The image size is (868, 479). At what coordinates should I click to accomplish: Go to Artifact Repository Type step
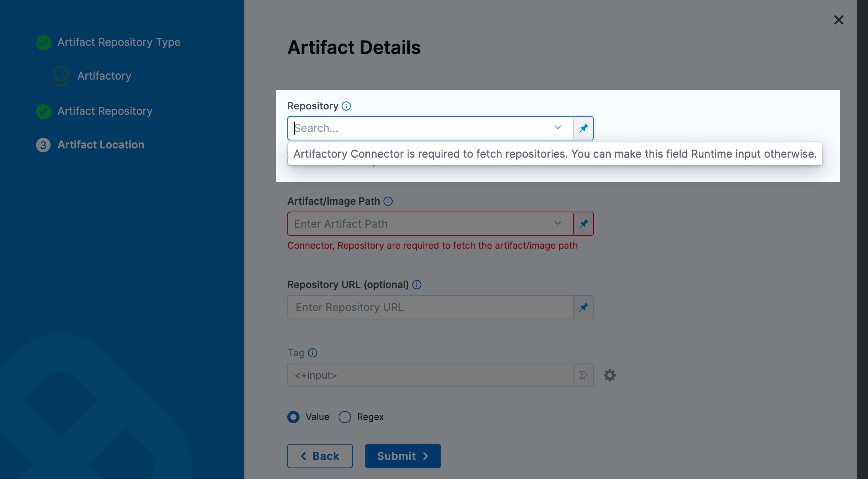(119, 42)
